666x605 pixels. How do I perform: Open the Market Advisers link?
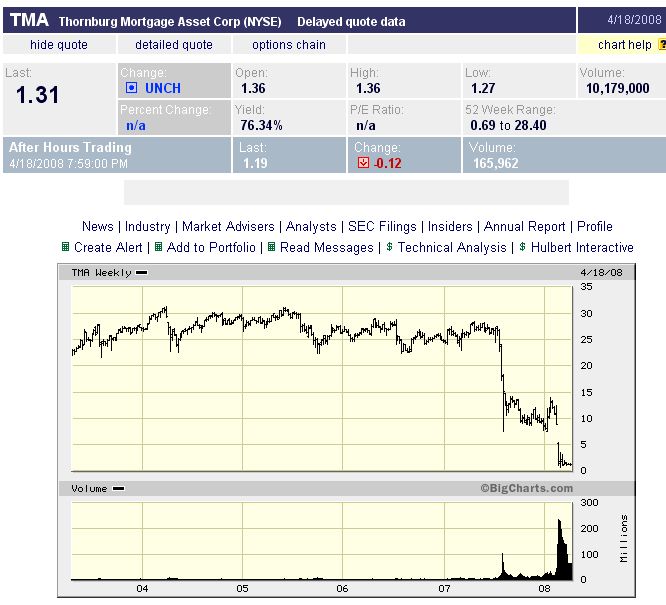[228, 226]
